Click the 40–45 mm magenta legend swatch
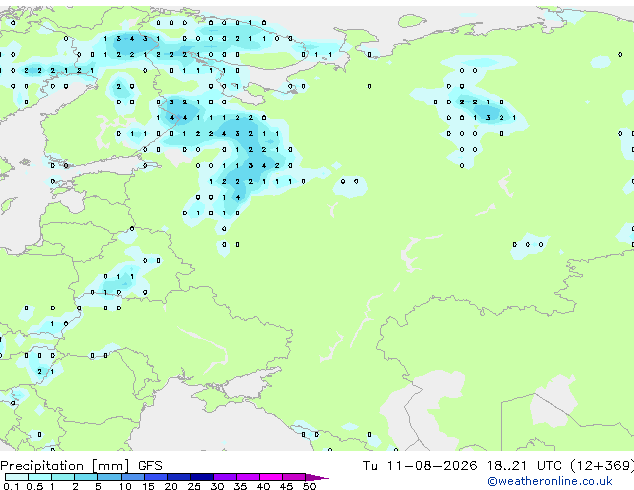 tap(270, 477)
